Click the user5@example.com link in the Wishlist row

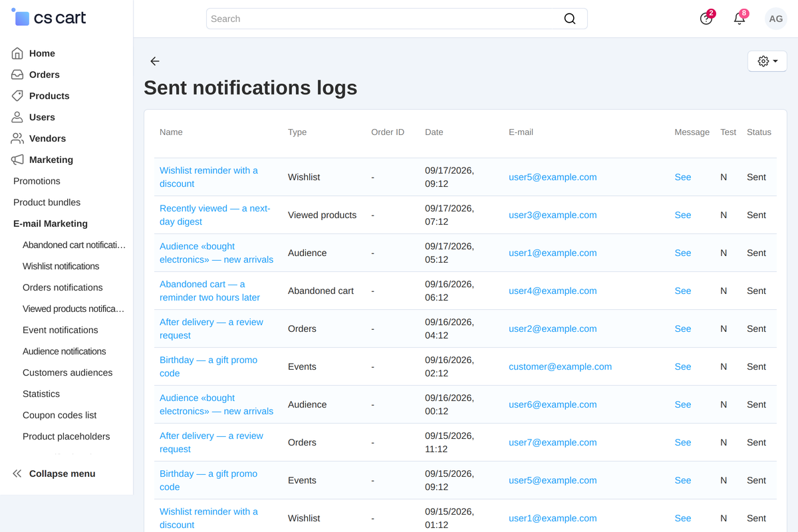553,177
